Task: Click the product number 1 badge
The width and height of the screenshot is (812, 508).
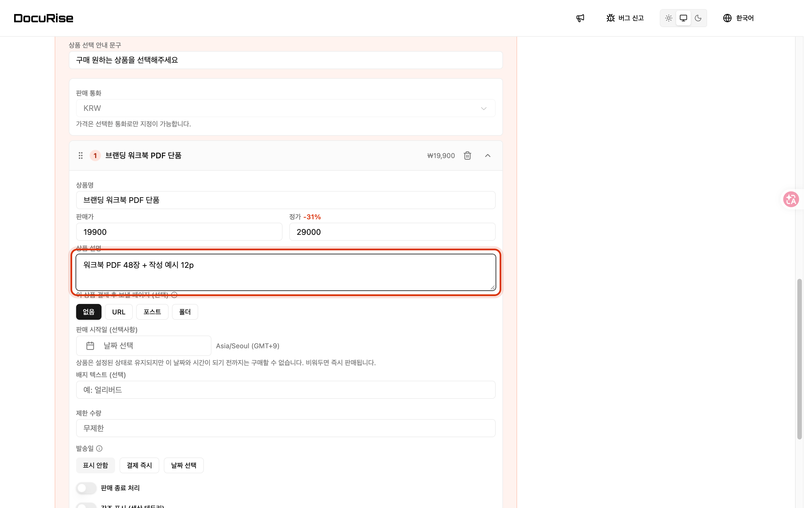Action: click(95, 156)
